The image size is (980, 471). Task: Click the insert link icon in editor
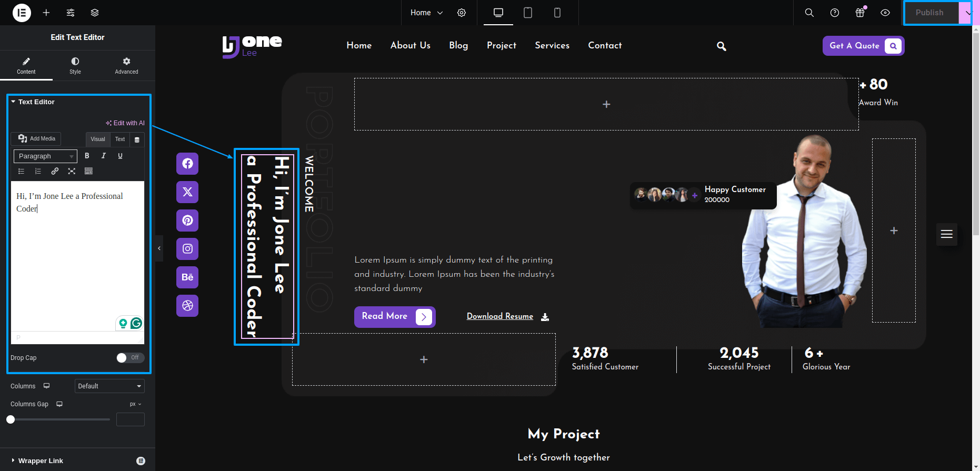click(55, 171)
